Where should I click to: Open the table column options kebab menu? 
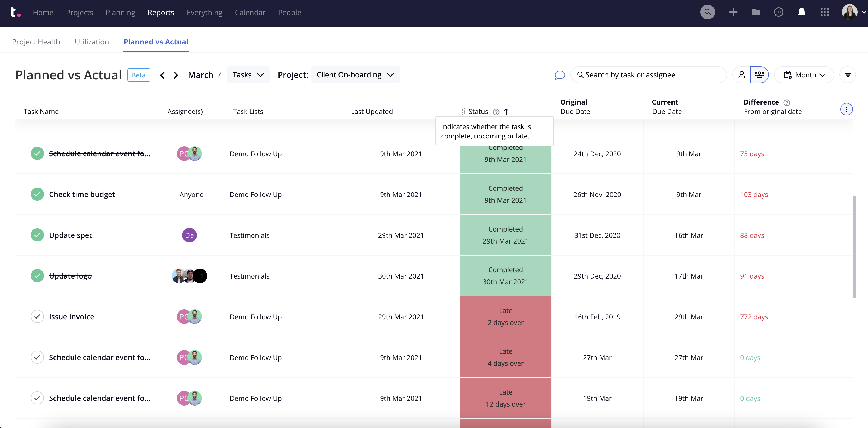click(846, 109)
